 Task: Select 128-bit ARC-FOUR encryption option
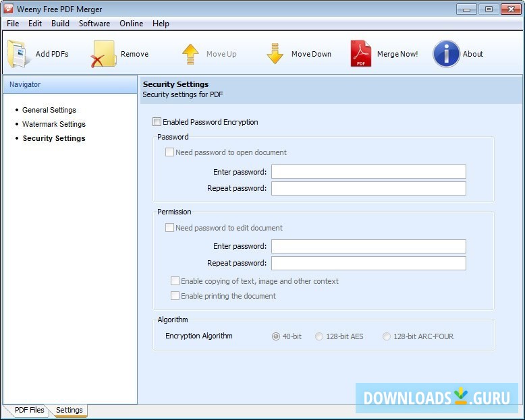387,336
